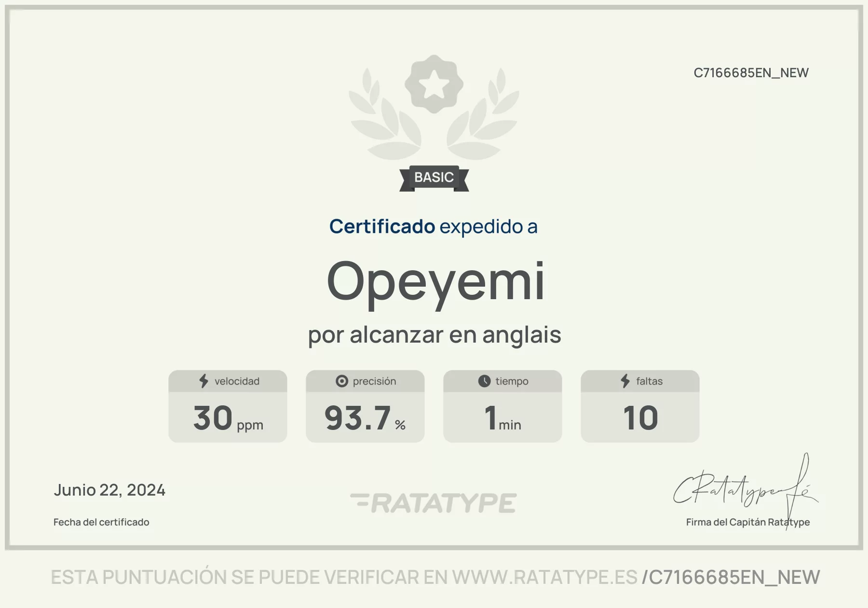Viewport: 868px width, 608px height.
Task: Click the 93.7 % accuracy value
Action: pos(365,418)
